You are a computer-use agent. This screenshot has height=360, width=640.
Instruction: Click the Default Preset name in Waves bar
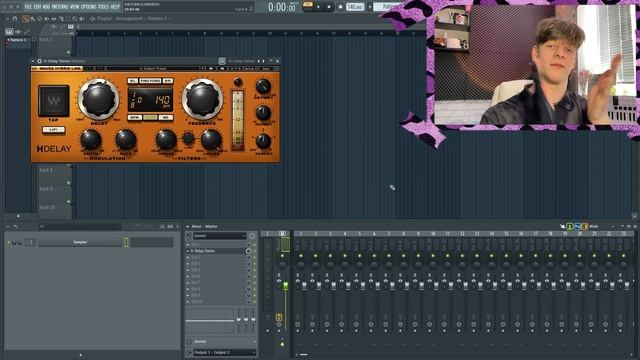click(x=154, y=69)
